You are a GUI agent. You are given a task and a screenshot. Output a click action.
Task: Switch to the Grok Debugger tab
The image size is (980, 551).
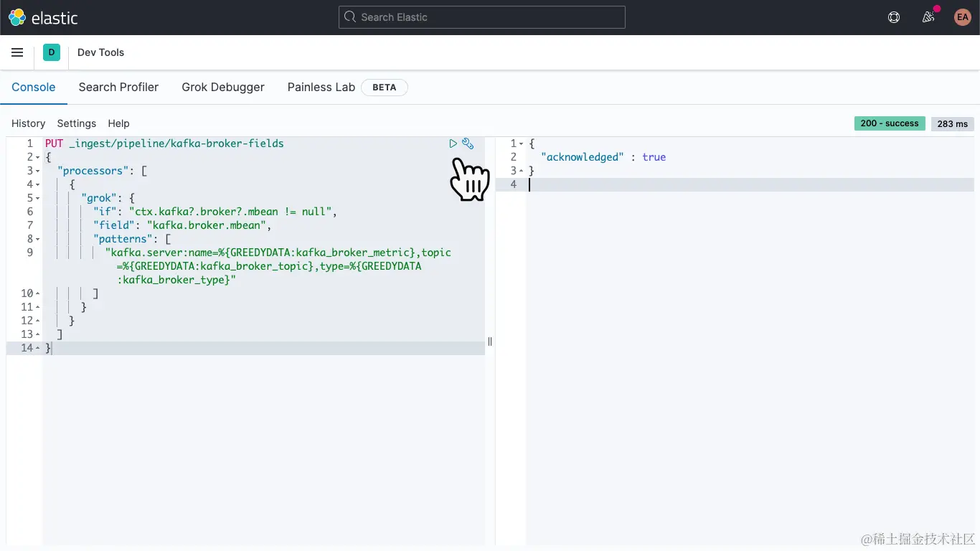(223, 87)
